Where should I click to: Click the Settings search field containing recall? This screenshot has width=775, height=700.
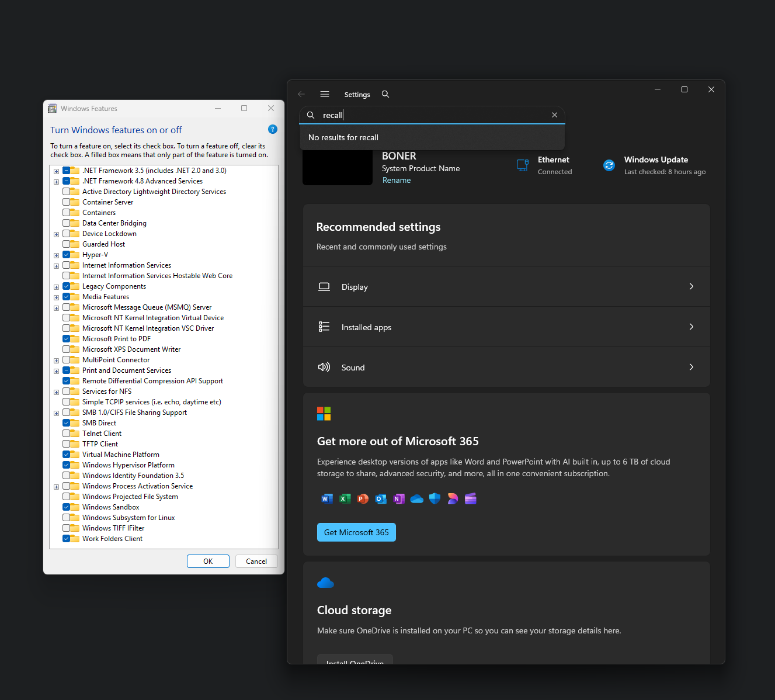pos(432,115)
